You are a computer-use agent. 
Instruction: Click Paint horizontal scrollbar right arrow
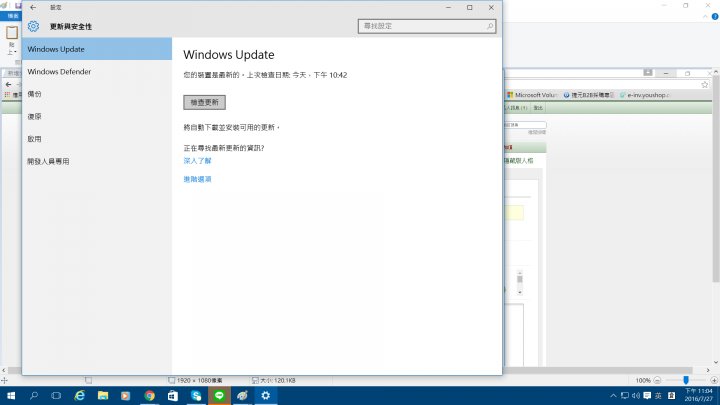(708, 370)
